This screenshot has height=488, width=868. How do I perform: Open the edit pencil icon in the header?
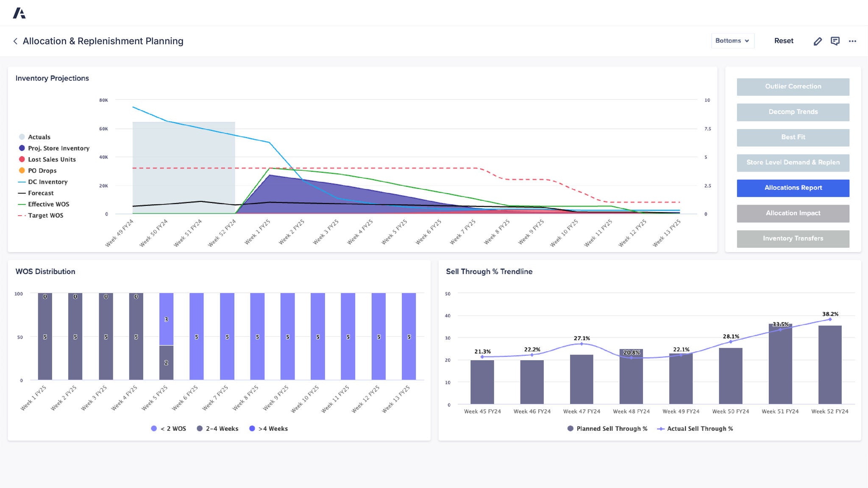(x=818, y=41)
